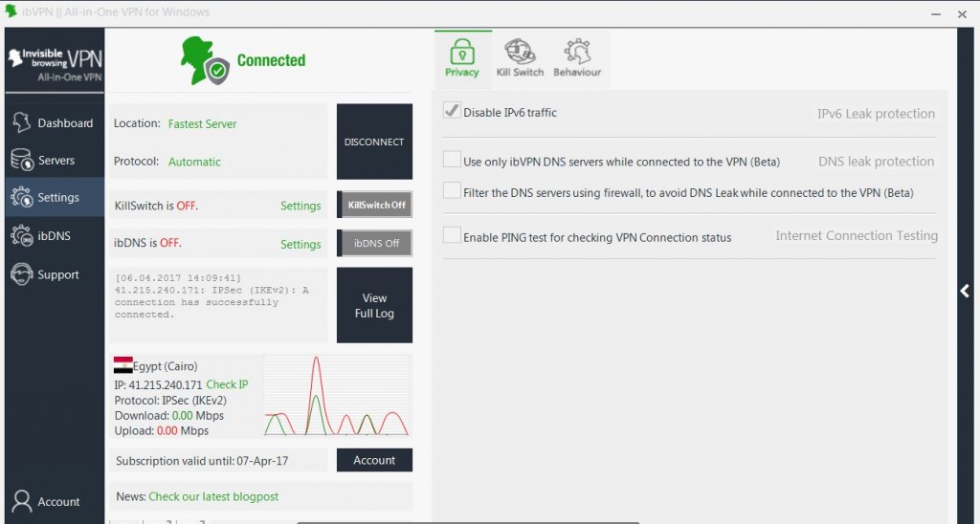Close the ibVPN window
The image size is (980, 524).
click(963, 13)
